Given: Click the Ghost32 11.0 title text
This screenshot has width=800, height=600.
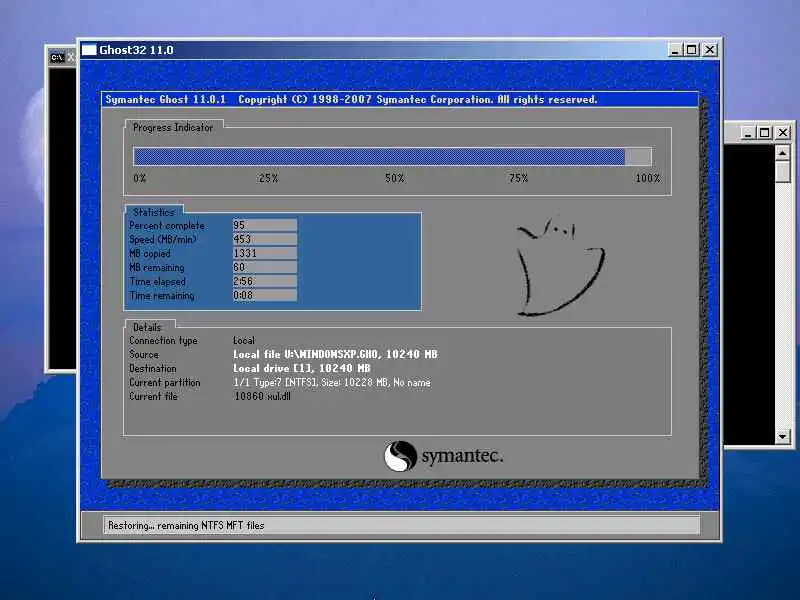Looking at the screenshot, I should click(136, 50).
